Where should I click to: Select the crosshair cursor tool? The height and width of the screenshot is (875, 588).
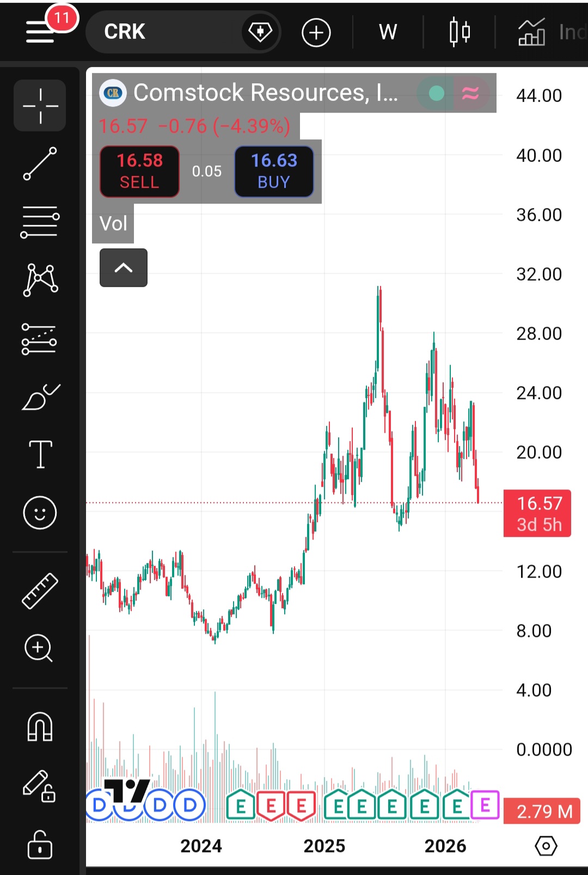coord(40,106)
